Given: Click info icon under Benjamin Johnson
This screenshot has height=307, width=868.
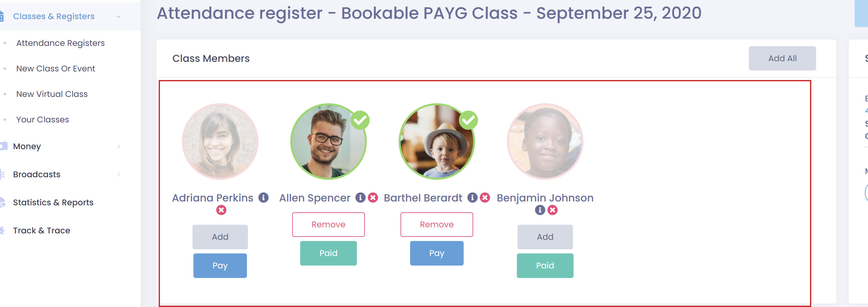Looking at the screenshot, I should click(x=540, y=210).
